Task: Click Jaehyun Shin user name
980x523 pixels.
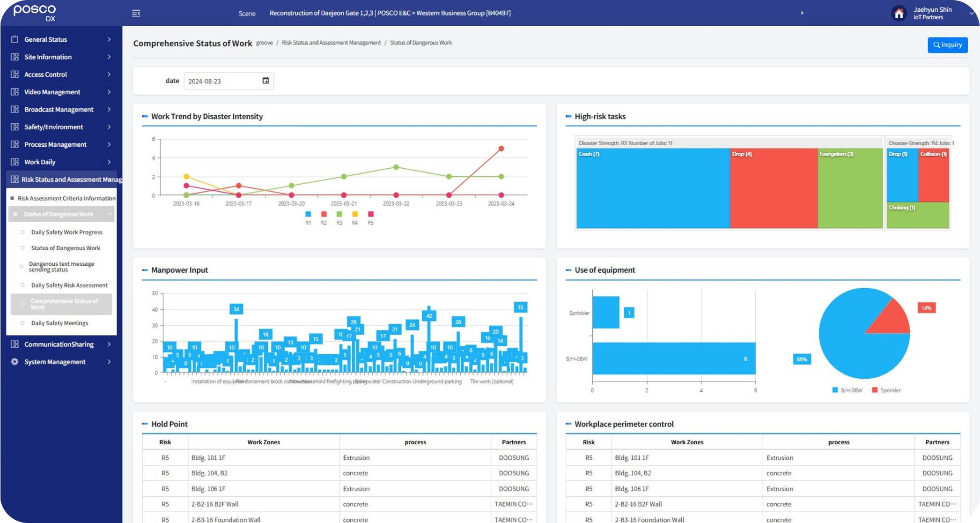Action: pyautogui.click(x=933, y=9)
